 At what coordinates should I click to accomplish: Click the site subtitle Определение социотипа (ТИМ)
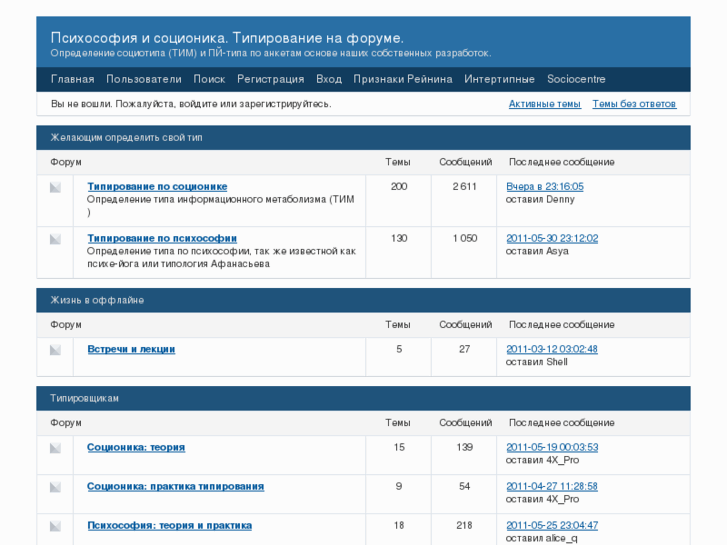coord(271,53)
